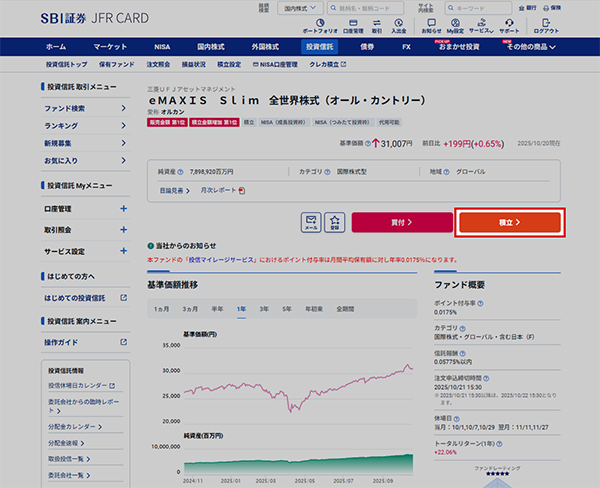This screenshot has width=600, height=488.
Task: Expand サービス設定 in left sidebar
Action: (x=123, y=251)
